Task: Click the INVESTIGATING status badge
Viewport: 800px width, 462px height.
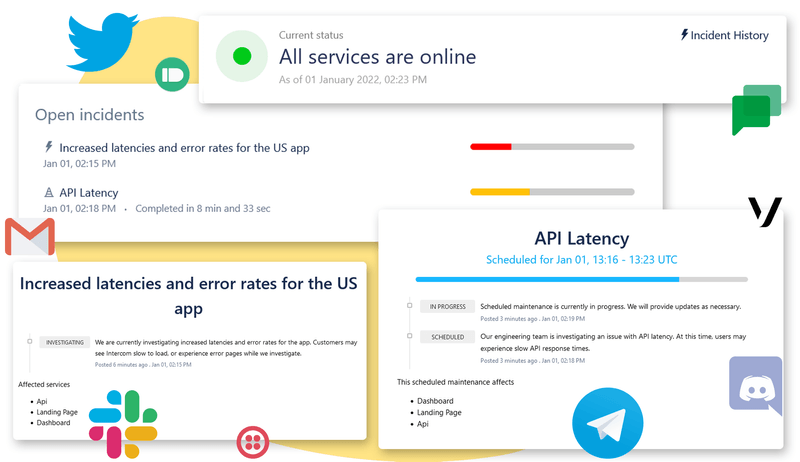Action: coord(65,342)
